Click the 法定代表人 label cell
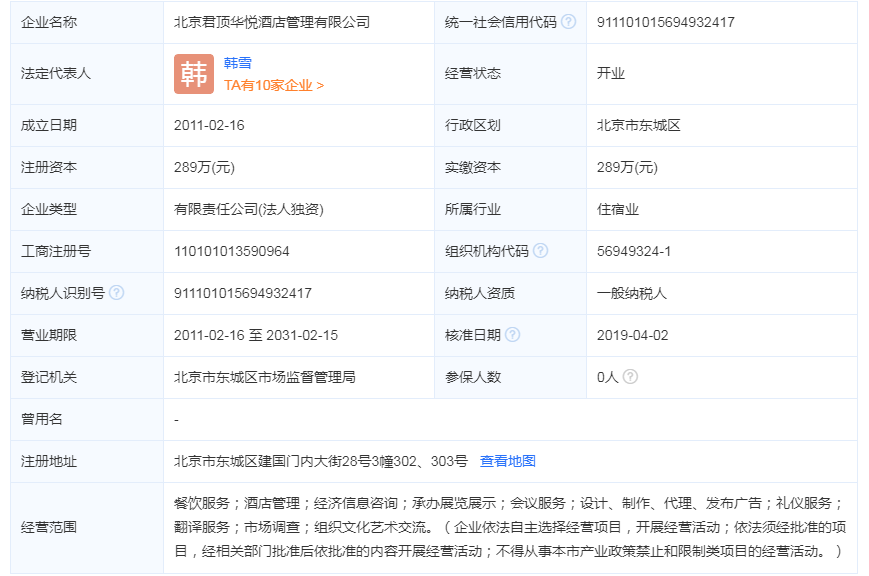The image size is (869, 576). coord(87,74)
